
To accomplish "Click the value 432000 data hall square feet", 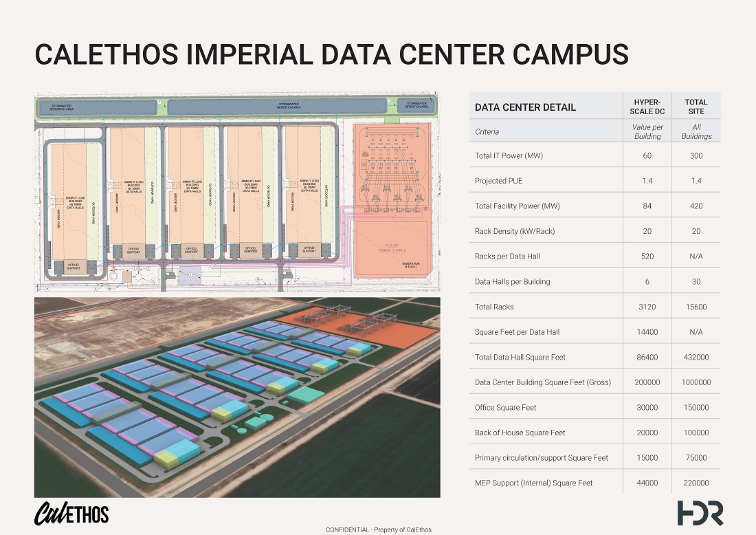I will 696,357.
